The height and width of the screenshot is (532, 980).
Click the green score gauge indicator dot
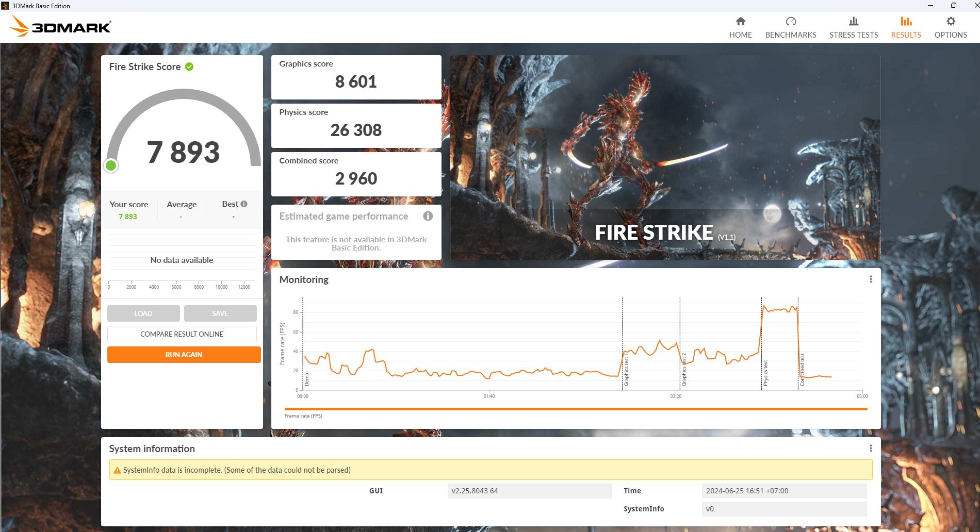pyautogui.click(x=111, y=165)
